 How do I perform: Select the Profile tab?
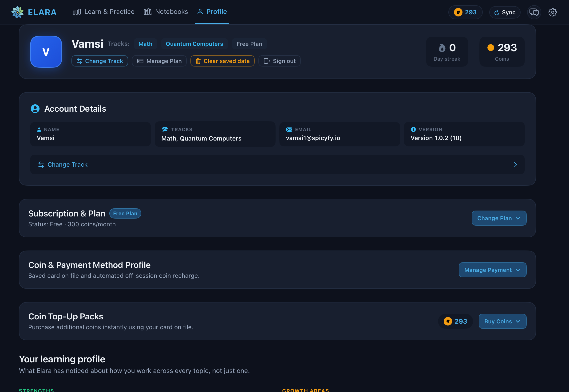coord(212,12)
